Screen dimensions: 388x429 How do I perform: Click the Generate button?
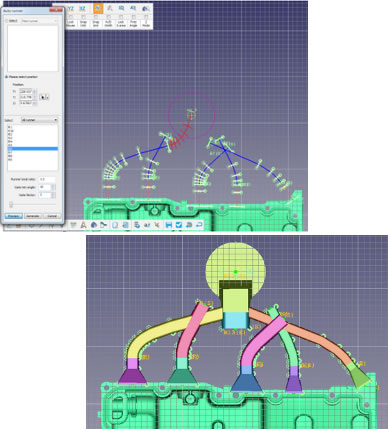click(x=33, y=216)
